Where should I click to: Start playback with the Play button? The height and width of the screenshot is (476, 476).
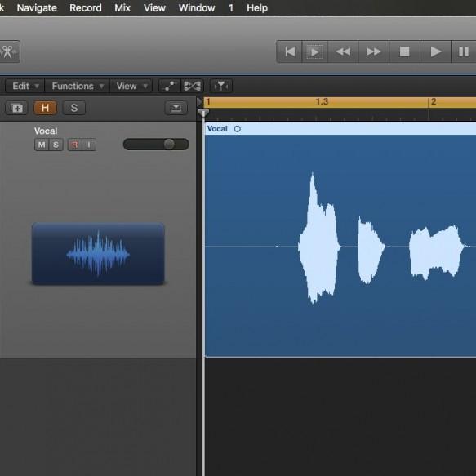435,51
